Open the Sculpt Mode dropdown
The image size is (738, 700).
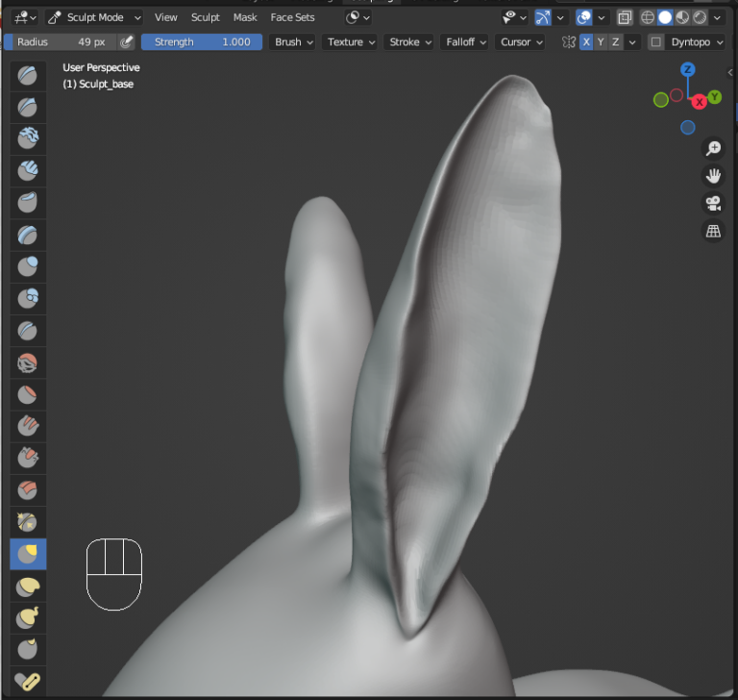pyautogui.click(x=94, y=17)
